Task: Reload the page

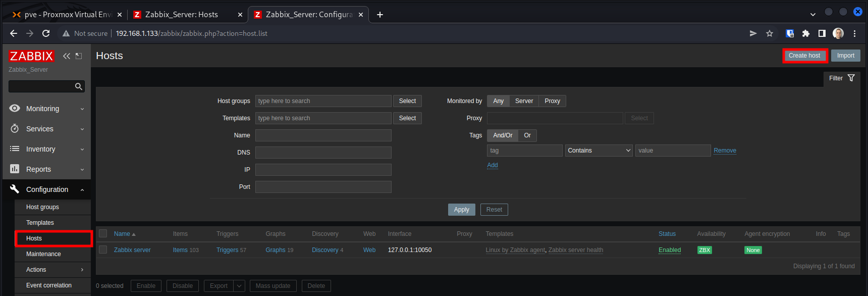Action: point(46,33)
